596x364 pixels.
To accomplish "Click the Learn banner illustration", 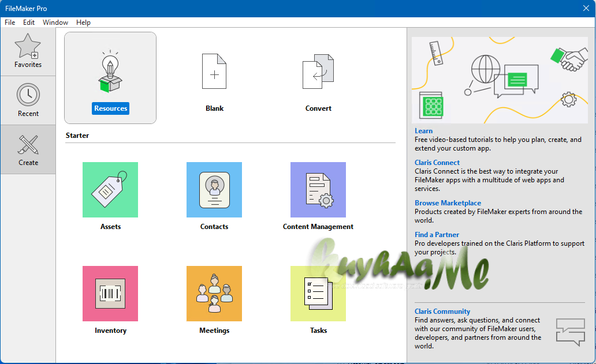I will 500,80.
